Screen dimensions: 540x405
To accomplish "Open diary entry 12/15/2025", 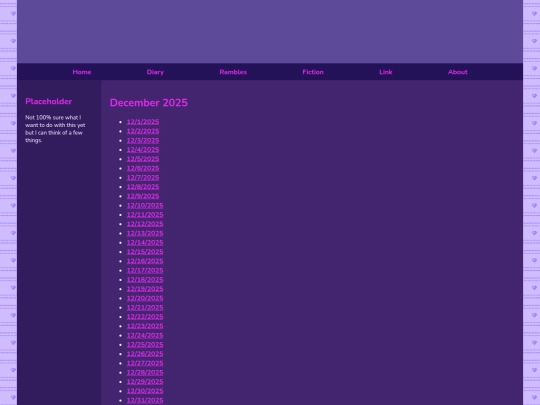I will [145, 252].
